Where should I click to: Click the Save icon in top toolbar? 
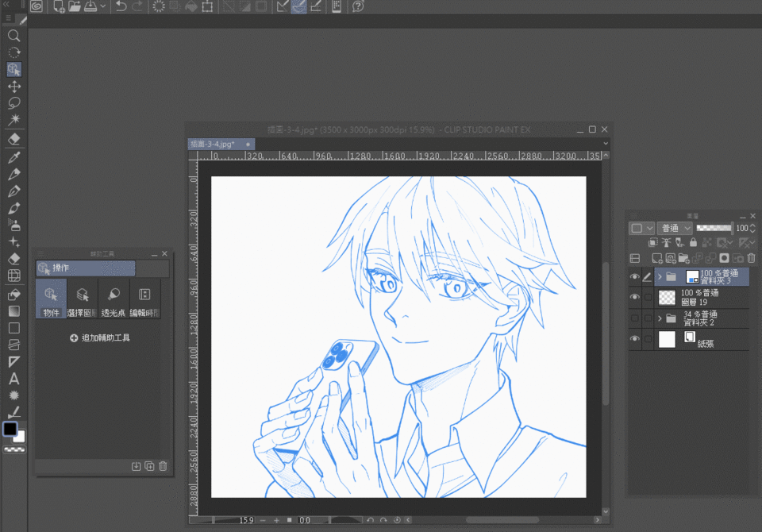tap(90, 6)
